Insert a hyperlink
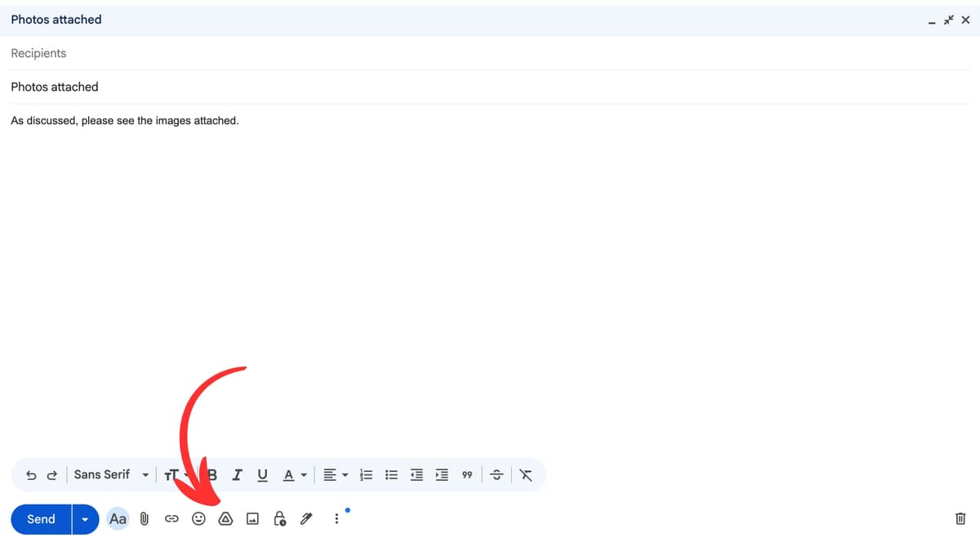Viewport: 980px width, 551px height. (x=171, y=518)
